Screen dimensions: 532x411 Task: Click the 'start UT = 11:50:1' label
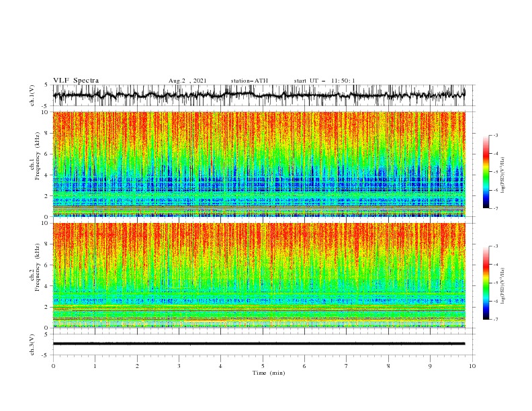point(324,81)
